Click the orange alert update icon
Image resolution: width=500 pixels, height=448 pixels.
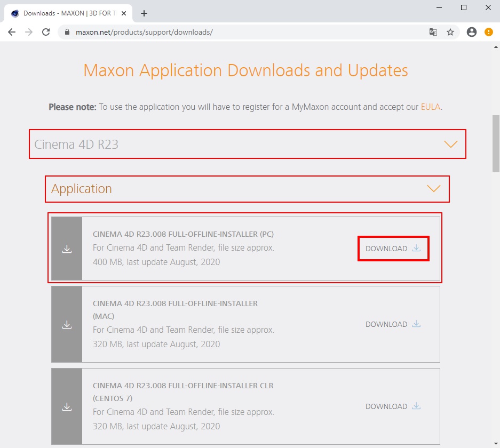tap(488, 32)
